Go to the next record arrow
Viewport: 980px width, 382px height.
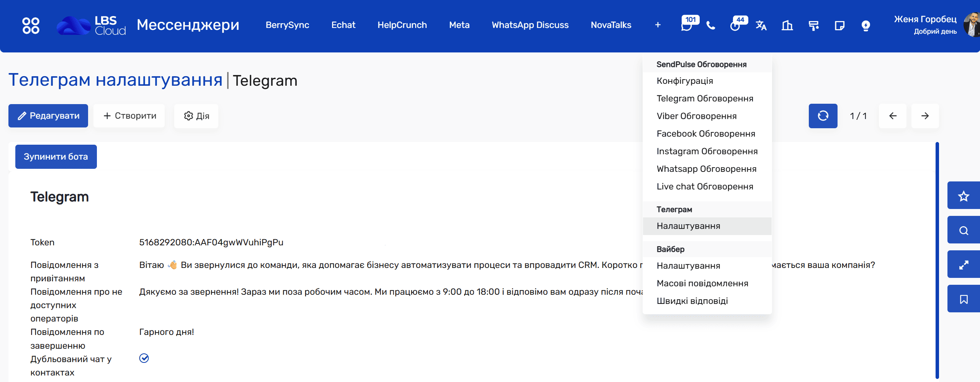[x=925, y=116]
